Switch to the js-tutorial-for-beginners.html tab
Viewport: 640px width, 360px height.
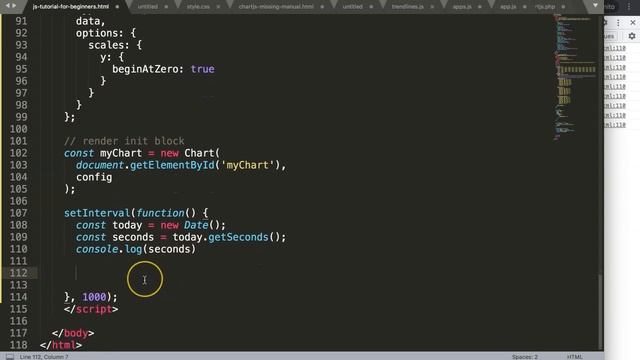click(x=71, y=7)
